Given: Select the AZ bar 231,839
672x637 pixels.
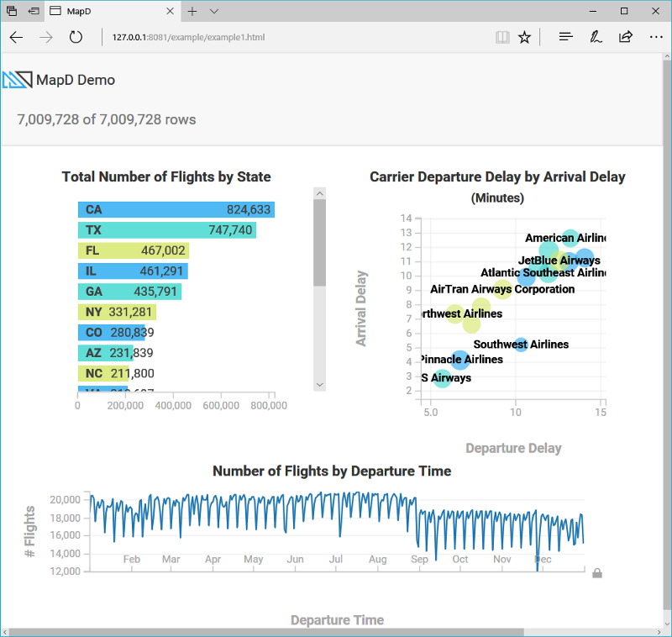Looking at the screenshot, I should (106, 353).
